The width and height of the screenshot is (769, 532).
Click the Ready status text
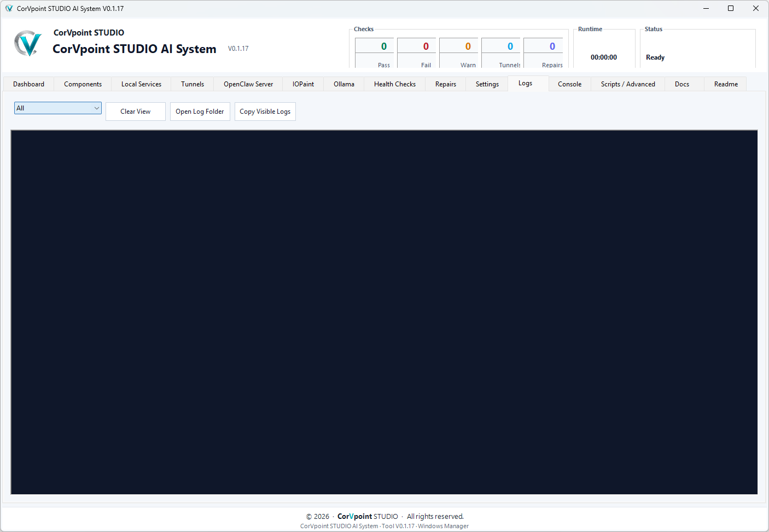(x=655, y=57)
